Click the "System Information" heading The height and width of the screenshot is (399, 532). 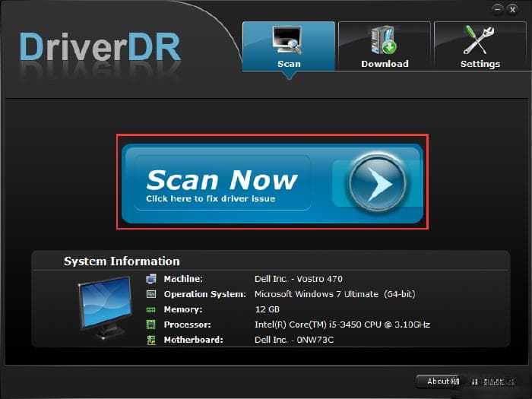[x=122, y=261]
